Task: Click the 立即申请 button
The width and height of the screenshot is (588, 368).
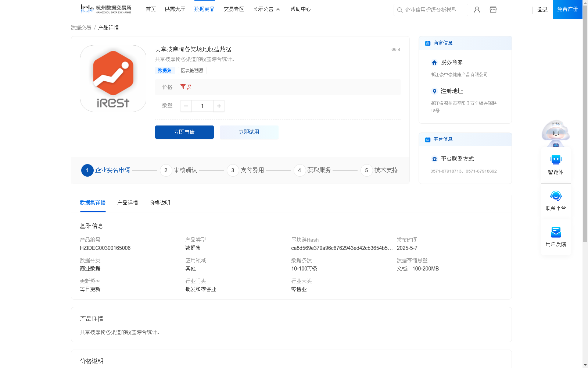Action: pyautogui.click(x=184, y=132)
